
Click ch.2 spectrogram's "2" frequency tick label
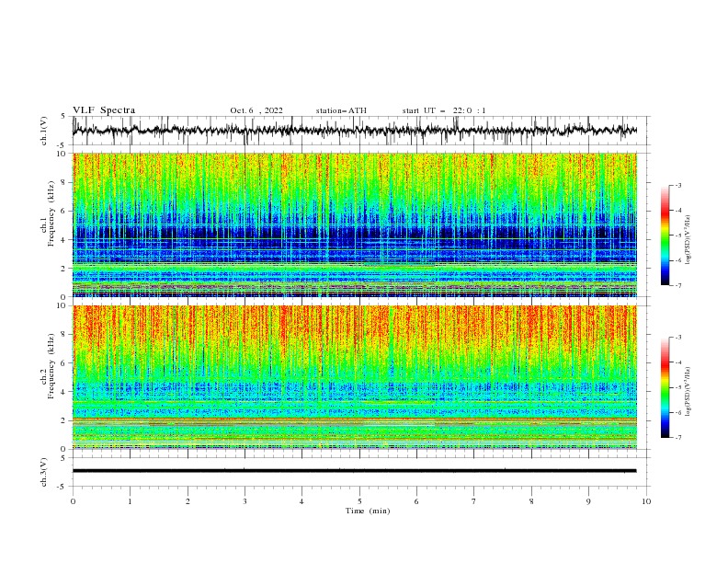63,420
